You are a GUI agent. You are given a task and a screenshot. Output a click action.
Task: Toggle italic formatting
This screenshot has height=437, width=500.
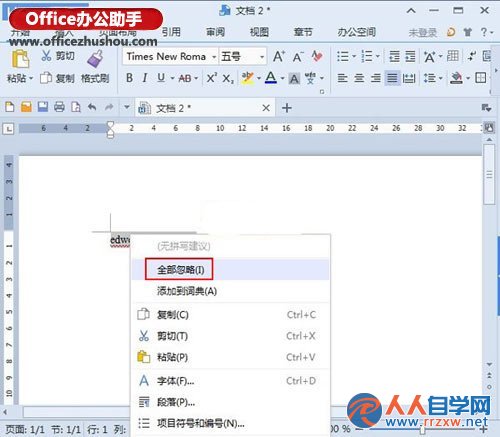145,78
